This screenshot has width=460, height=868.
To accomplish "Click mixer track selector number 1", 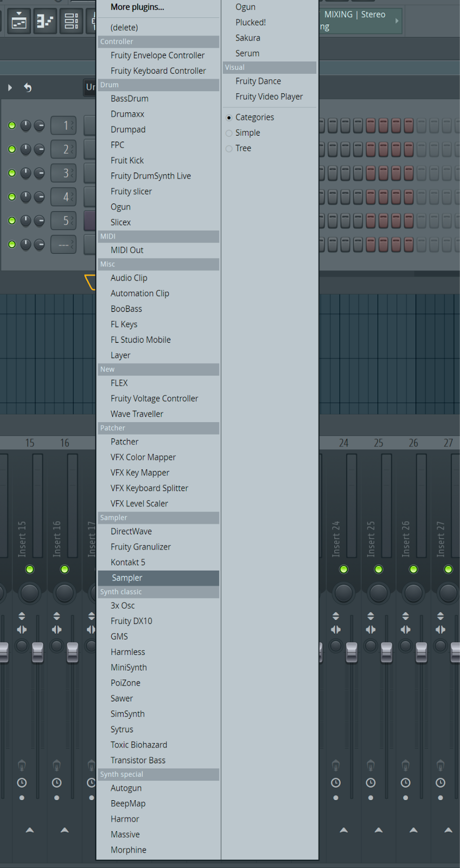I will [x=63, y=125].
